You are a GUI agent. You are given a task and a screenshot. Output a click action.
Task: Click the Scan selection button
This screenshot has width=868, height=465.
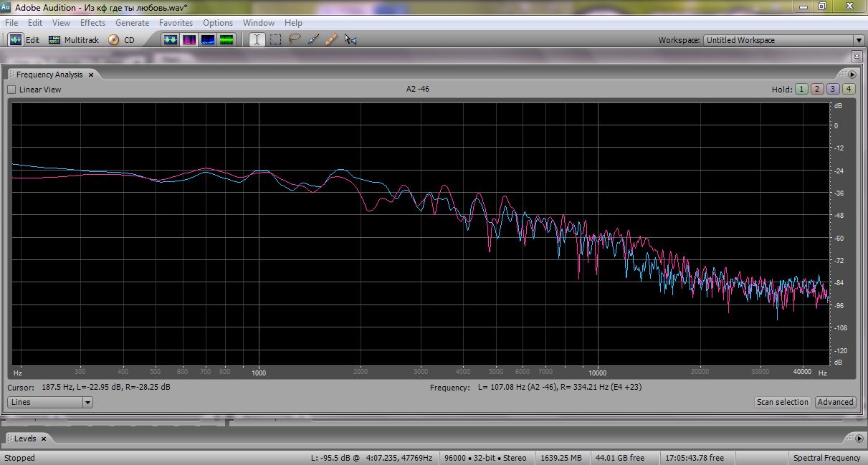click(x=782, y=403)
